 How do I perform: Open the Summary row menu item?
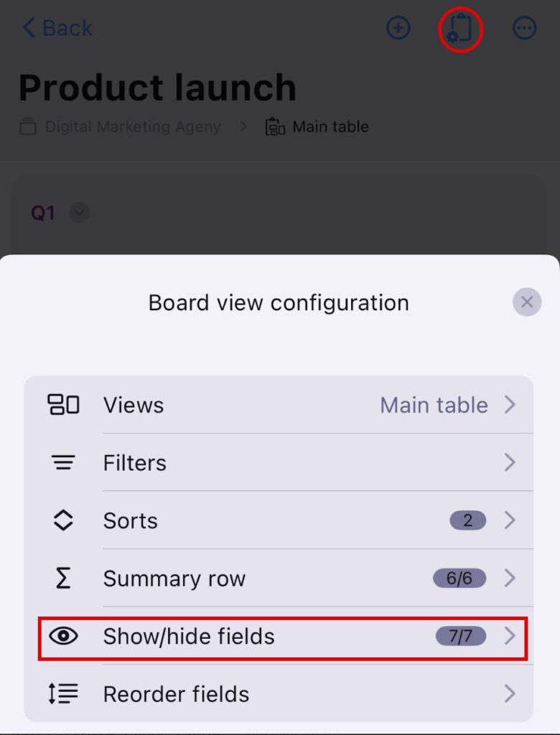pos(174,579)
